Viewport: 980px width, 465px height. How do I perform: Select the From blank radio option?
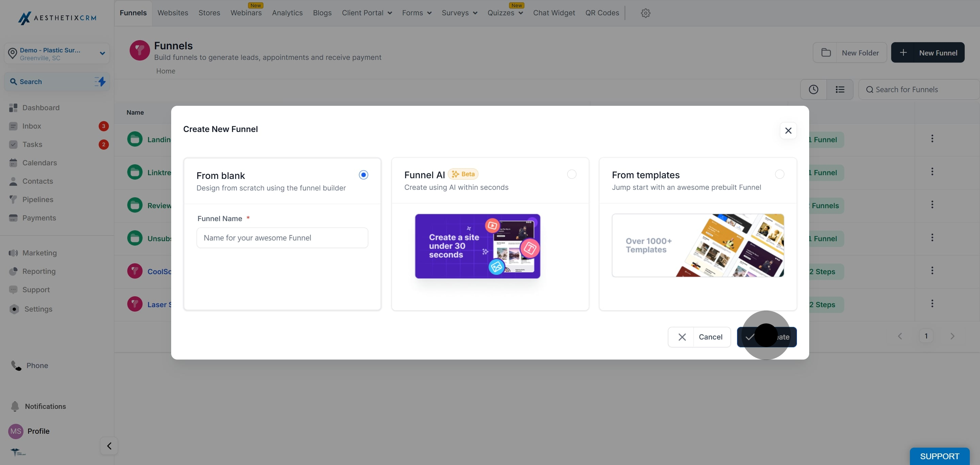363,175
